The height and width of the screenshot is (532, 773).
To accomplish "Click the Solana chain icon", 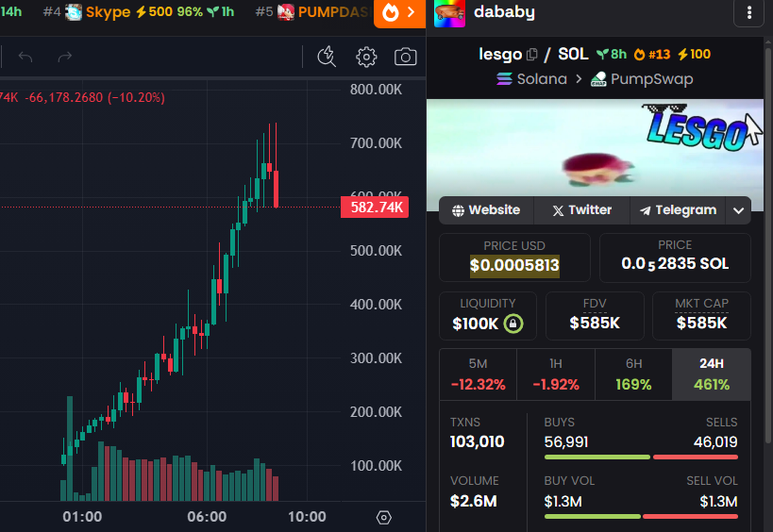I will point(504,79).
